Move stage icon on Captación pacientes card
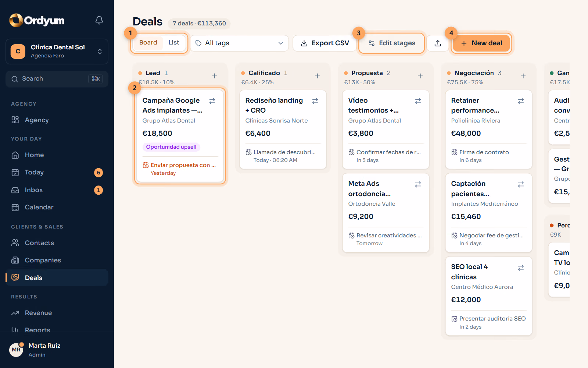This screenshot has height=368, width=588. [521, 184]
